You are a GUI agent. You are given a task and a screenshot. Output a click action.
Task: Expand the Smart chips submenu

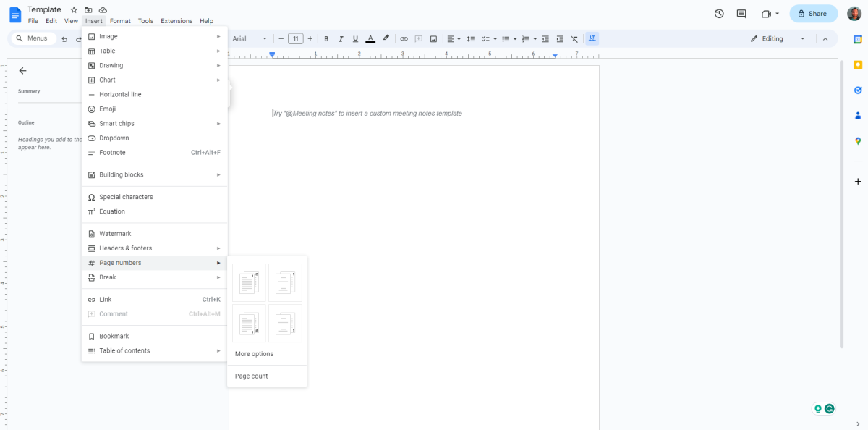click(x=155, y=123)
